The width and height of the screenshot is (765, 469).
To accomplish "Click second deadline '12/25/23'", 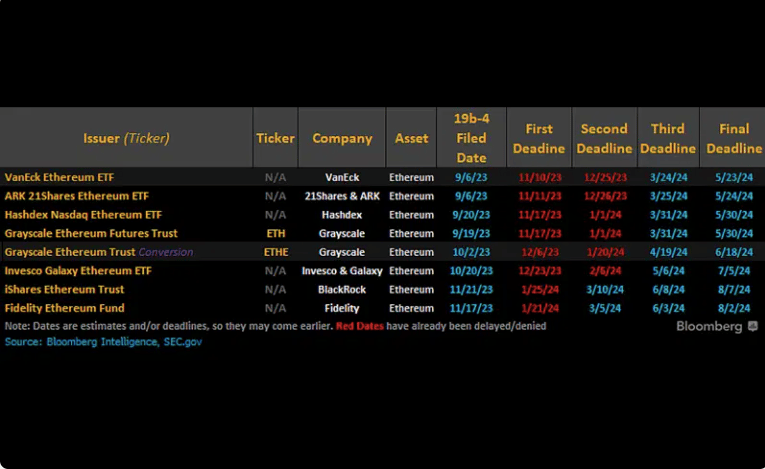I will pyautogui.click(x=605, y=177).
